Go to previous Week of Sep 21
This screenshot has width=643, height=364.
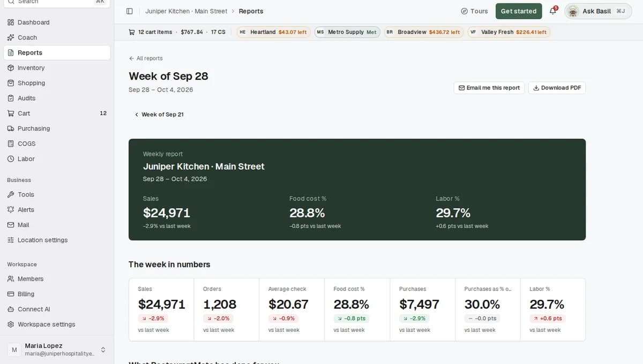pos(159,115)
